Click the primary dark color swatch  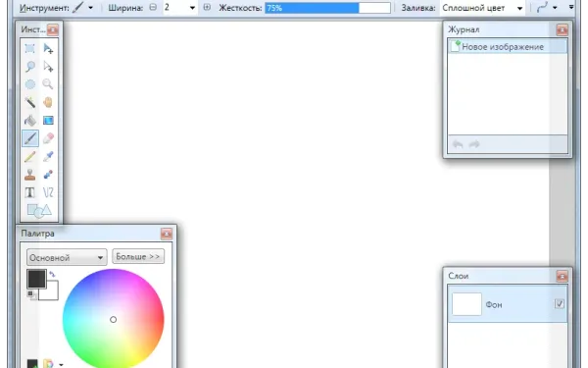(x=36, y=279)
